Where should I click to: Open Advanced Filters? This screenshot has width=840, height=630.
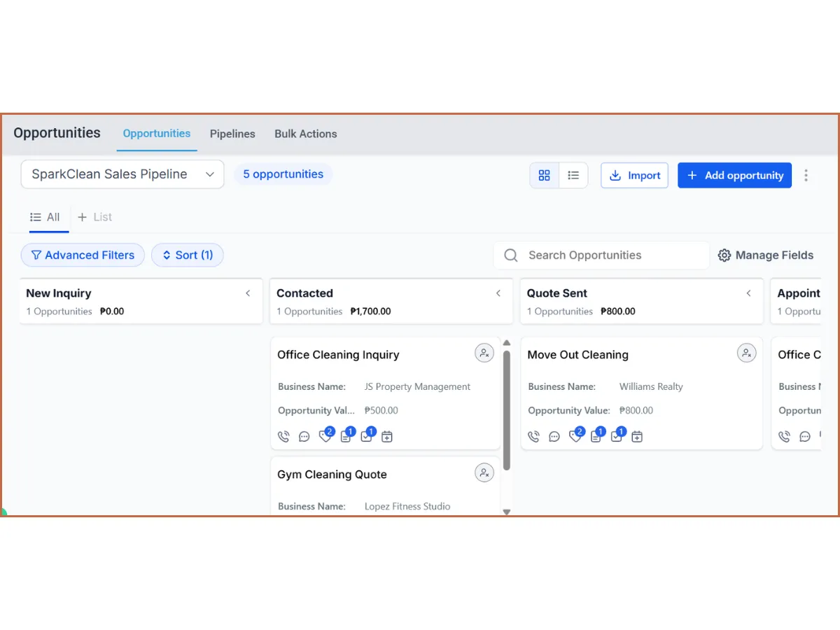(x=83, y=255)
